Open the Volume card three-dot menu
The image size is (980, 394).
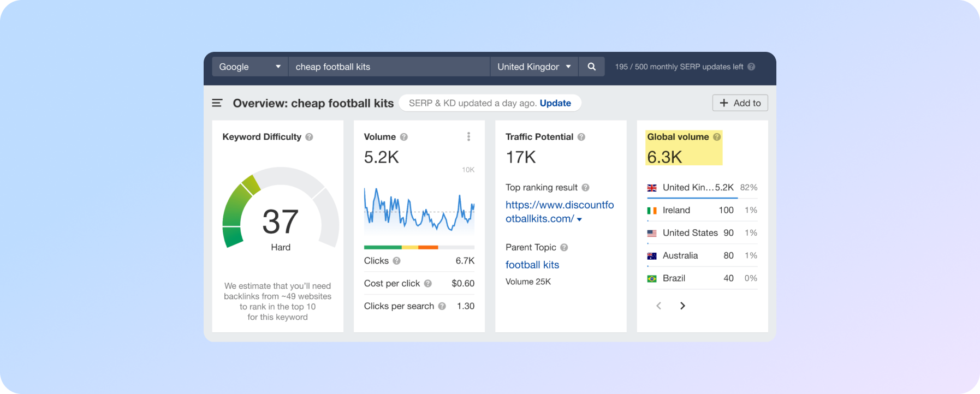click(468, 136)
